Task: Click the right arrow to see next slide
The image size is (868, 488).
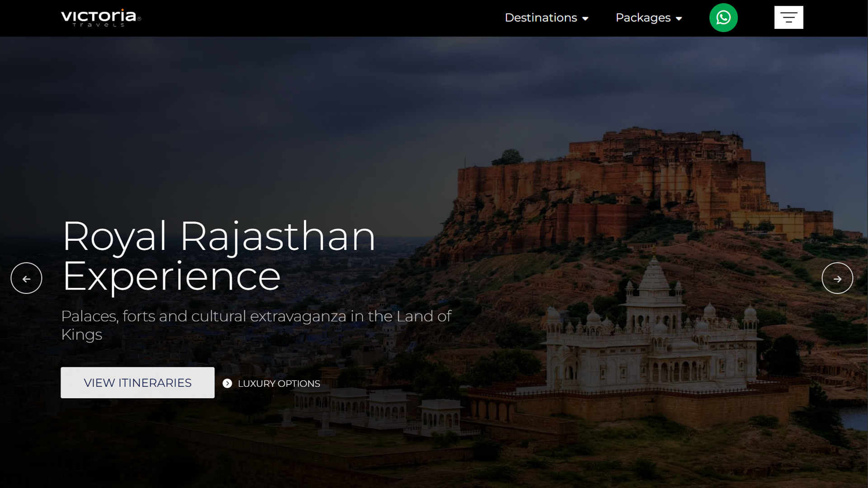Action: [837, 278]
